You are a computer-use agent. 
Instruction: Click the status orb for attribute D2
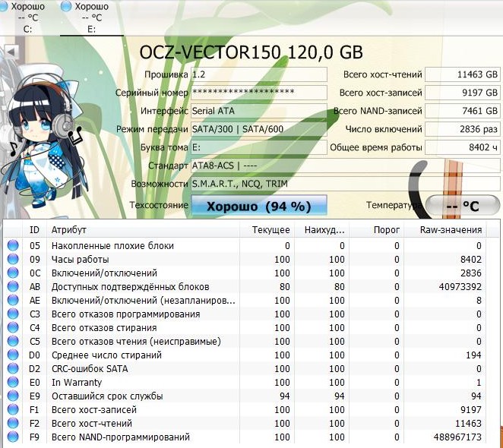[13, 368]
